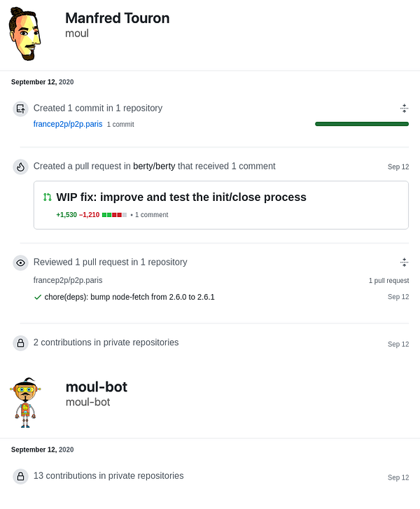Screen dimensions: 420x509
Task: Collapse the Created 1 commit section
Action: 404,108
